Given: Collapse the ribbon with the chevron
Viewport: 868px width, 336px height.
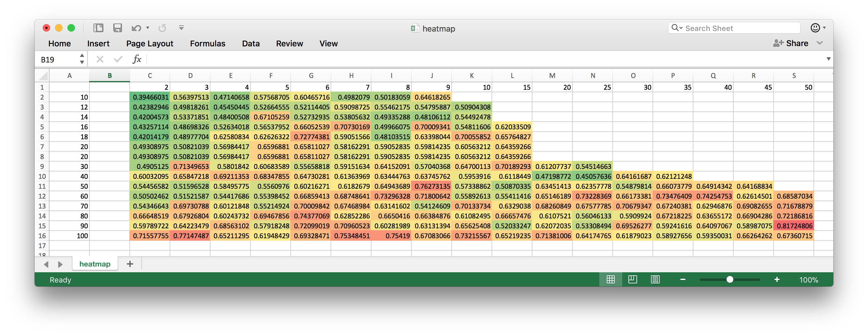Looking at the screenshot, I should click(x=820, y=43).
